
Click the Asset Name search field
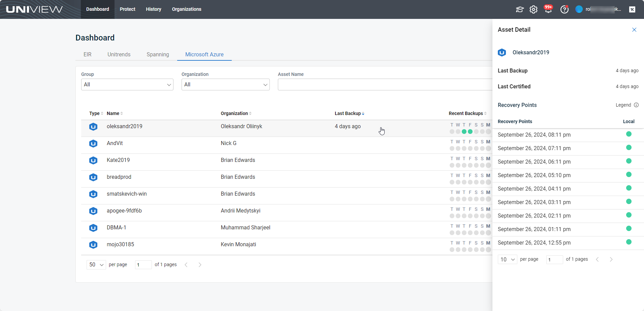click(x=385, y=85)
